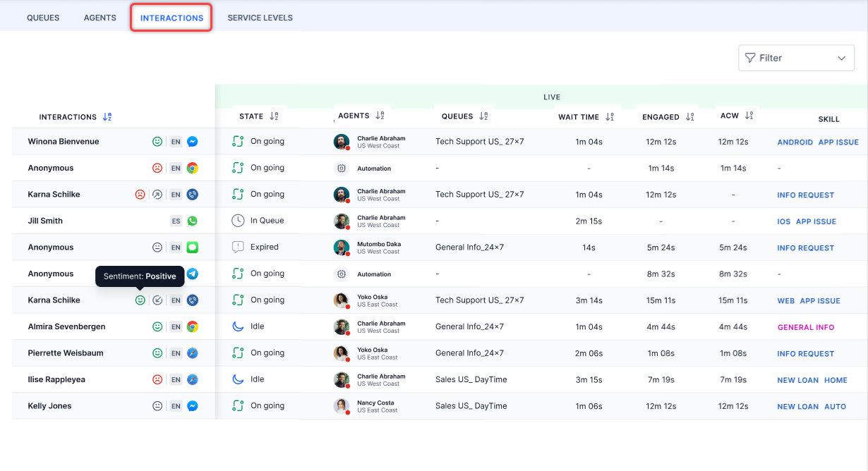
Task: Click the ANDROID skill tag for Winona Bienvenue
Action: (x=795, y=142)
